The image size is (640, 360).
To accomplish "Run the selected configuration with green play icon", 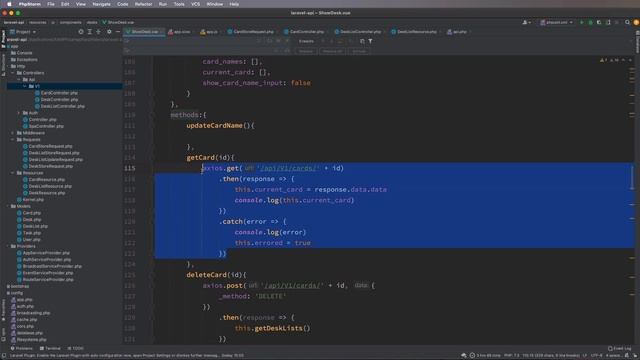I will click(582, 22).
